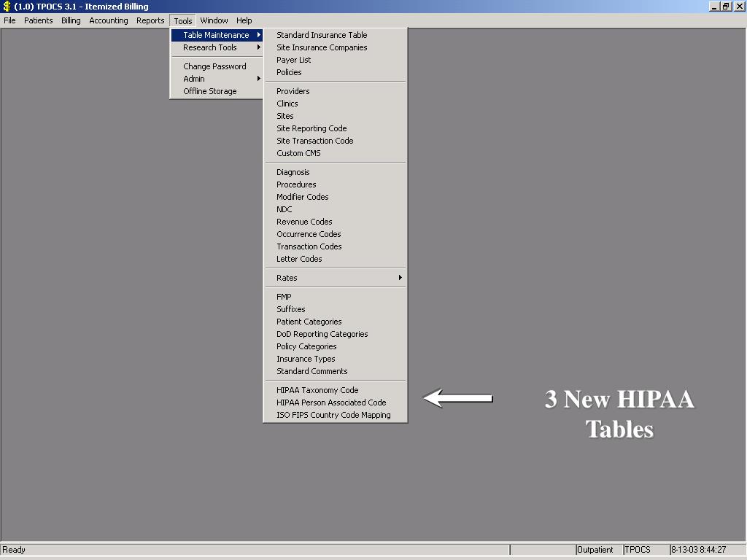Click the Outpatient status bar panel
This screenshot has height=560, width=747.
click(599, 550)
